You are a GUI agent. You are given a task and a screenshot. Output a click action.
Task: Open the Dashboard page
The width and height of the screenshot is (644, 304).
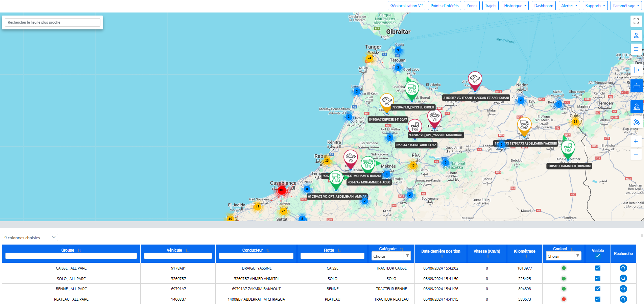544,6
